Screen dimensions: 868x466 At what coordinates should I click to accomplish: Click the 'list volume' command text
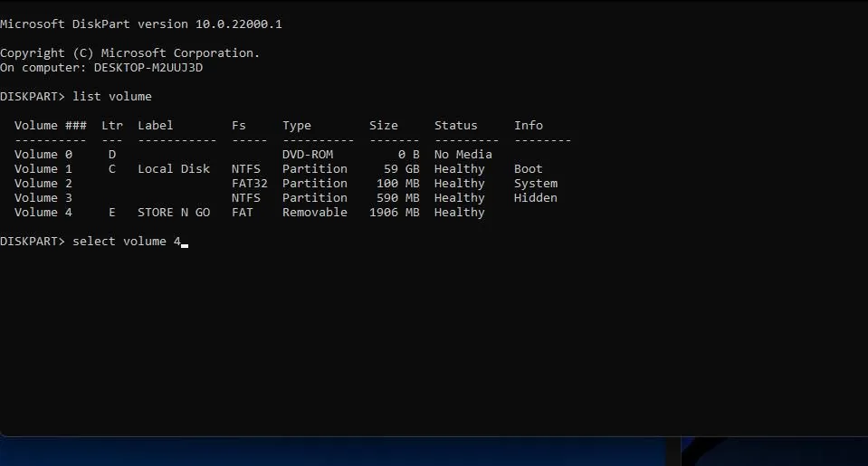(112, 96)
